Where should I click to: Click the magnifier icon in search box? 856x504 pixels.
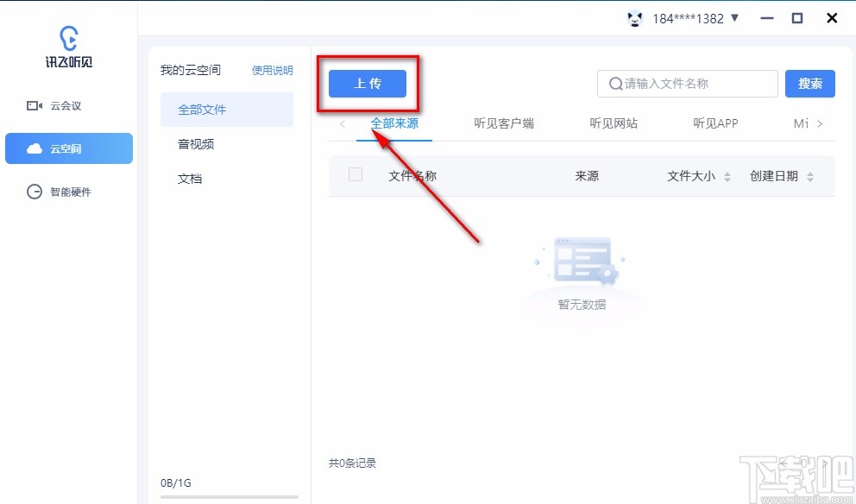pos(615,84)
